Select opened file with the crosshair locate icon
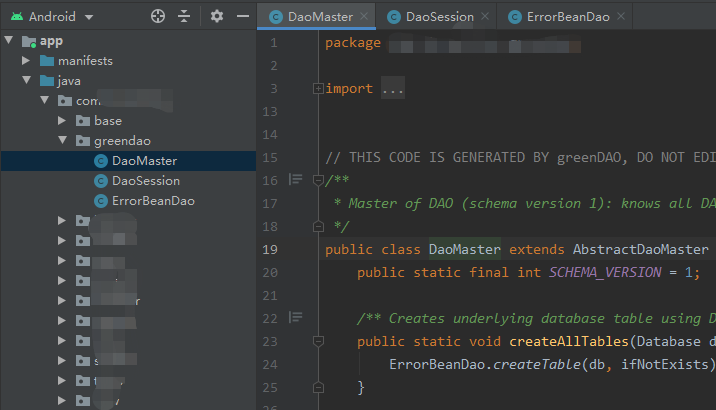The image size is (716, 410). tap(158, 16)
